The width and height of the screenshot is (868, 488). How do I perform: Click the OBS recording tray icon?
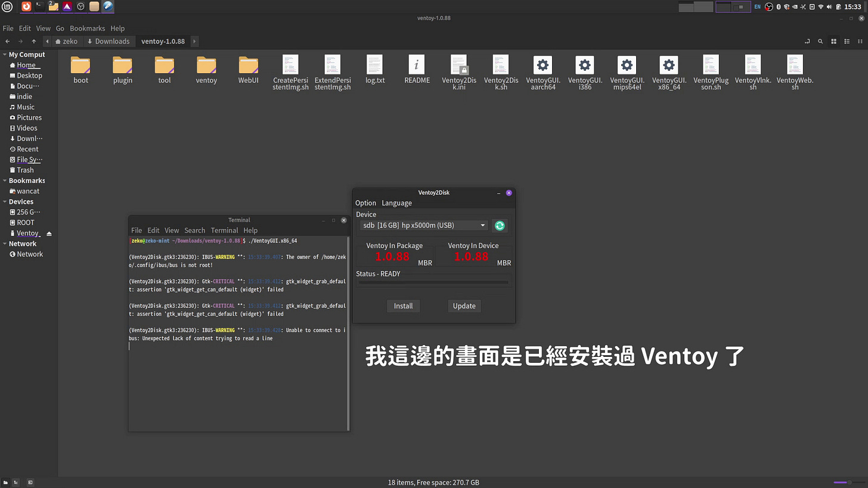pyautogui.click(x=769, y=7)
